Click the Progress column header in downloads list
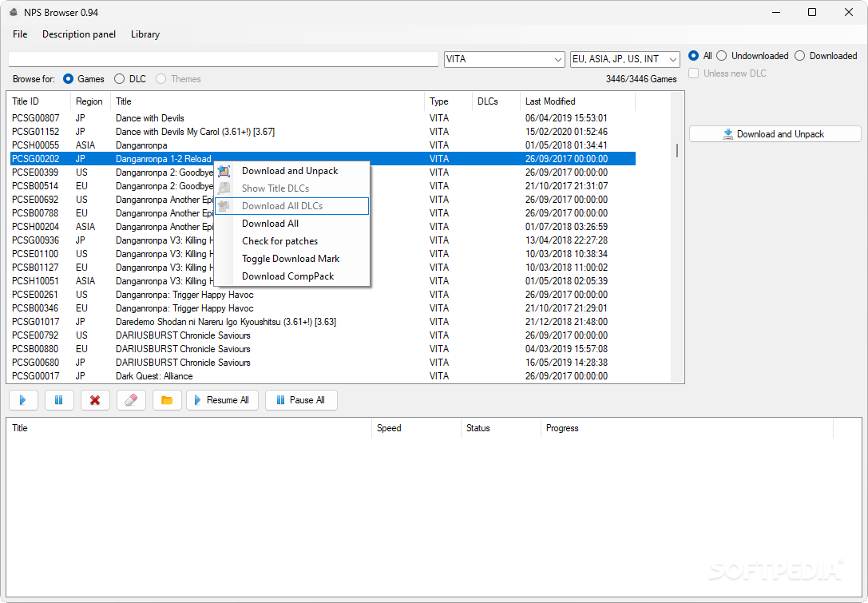Screen dimensions: 868x603 [x=687, y=428]
